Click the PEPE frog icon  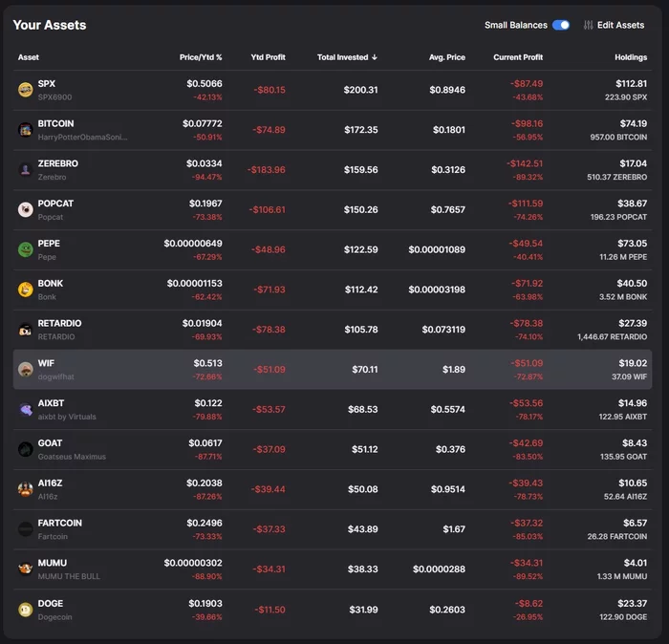[x=26, y=249]
